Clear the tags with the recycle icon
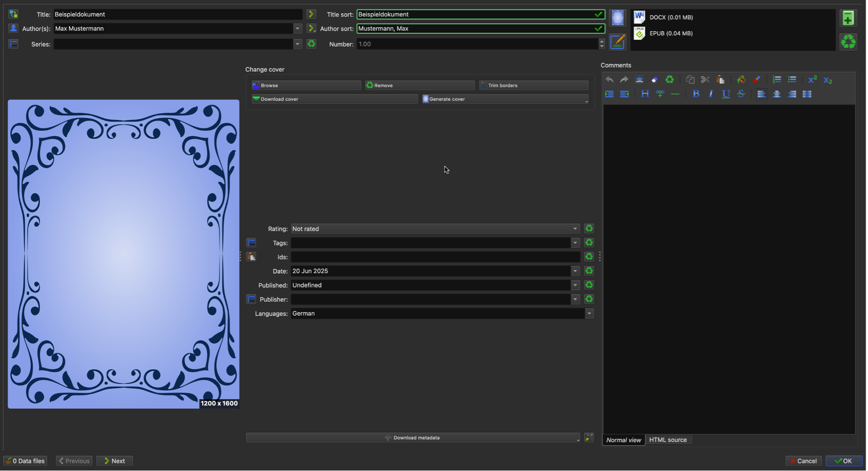This screenshot has height=471, width=868. 589,243
